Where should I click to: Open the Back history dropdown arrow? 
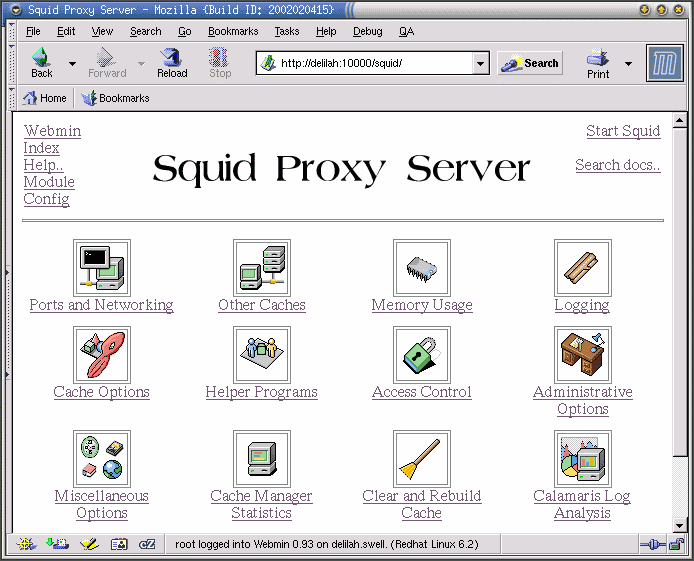pos(72,64)
